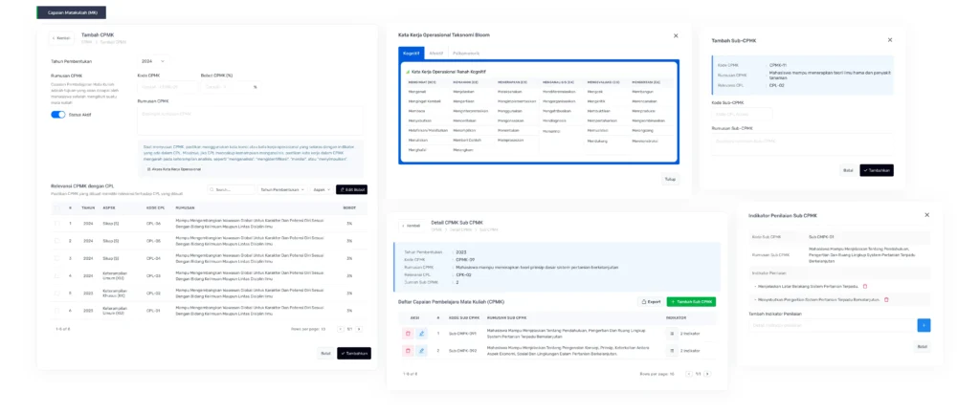The width and height of the screenshot is (980, 413).
Task: Click Tambahkan button in Tambah CPMK form
Action: (354, 353)
